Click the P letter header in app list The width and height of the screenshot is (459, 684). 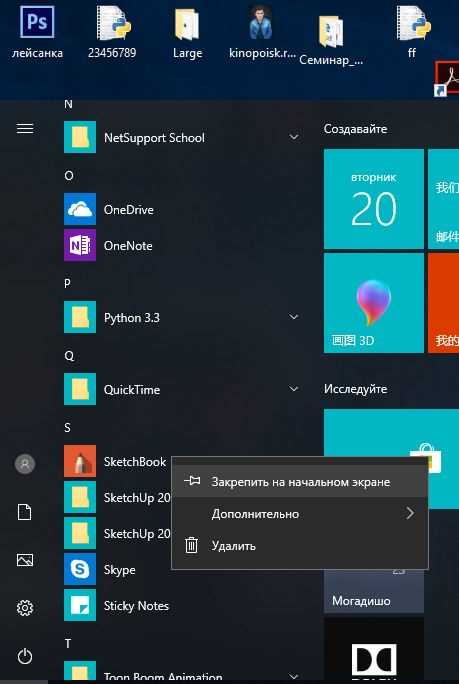67,284
